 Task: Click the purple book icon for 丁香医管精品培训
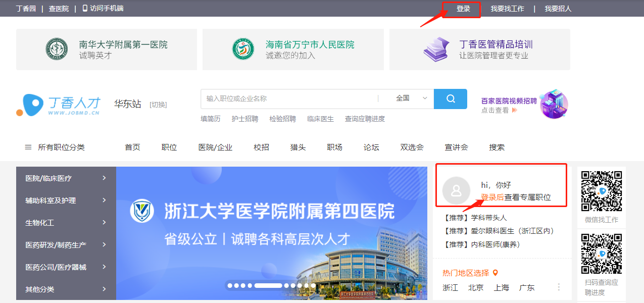pos(436,49)
